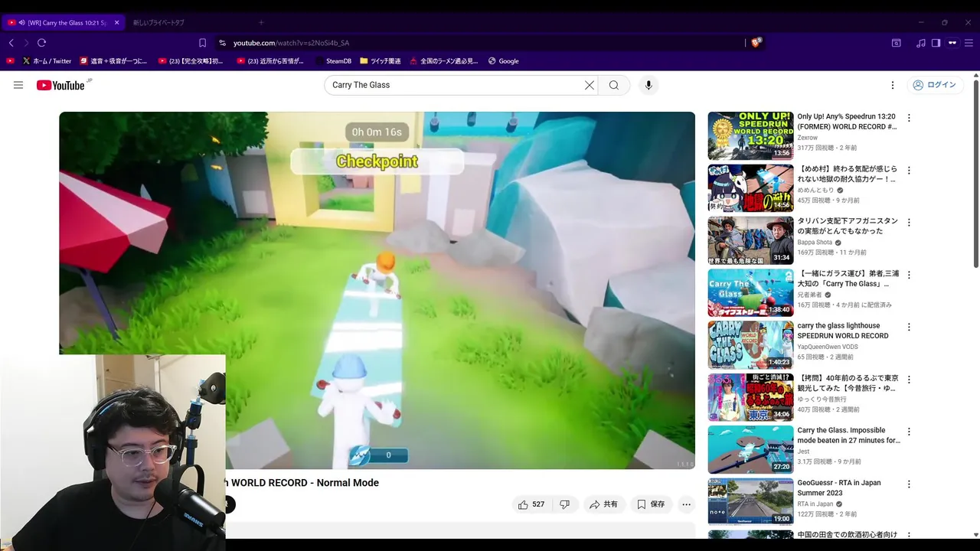Image resolution: width=980 pixels, height=551 pixels.
Task: Dislike the video with the thumbs-down icon
Action: (565, 504)
